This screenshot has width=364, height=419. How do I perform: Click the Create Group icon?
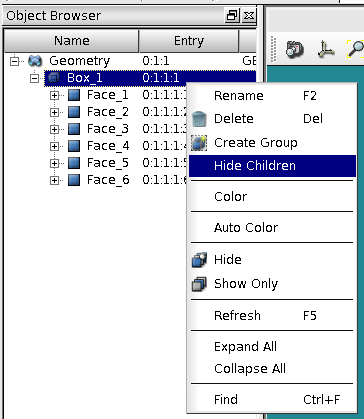click(199, 143)
